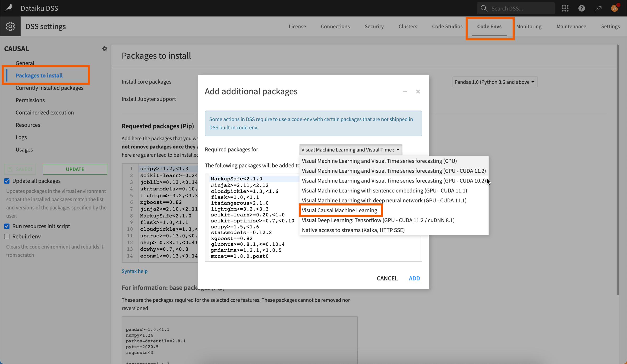627x364 pixels.
Task: Click the DSS settings gear icon
Action: point(10,26)
